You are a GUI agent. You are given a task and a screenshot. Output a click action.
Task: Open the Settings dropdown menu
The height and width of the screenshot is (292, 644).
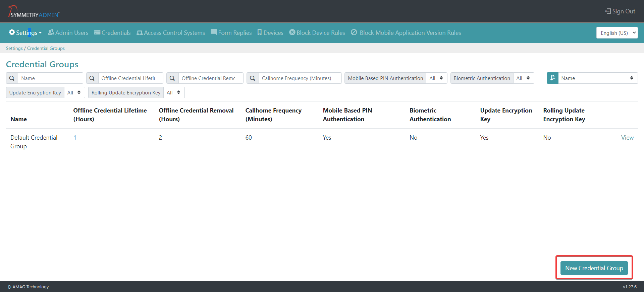[x=25, y=32]
